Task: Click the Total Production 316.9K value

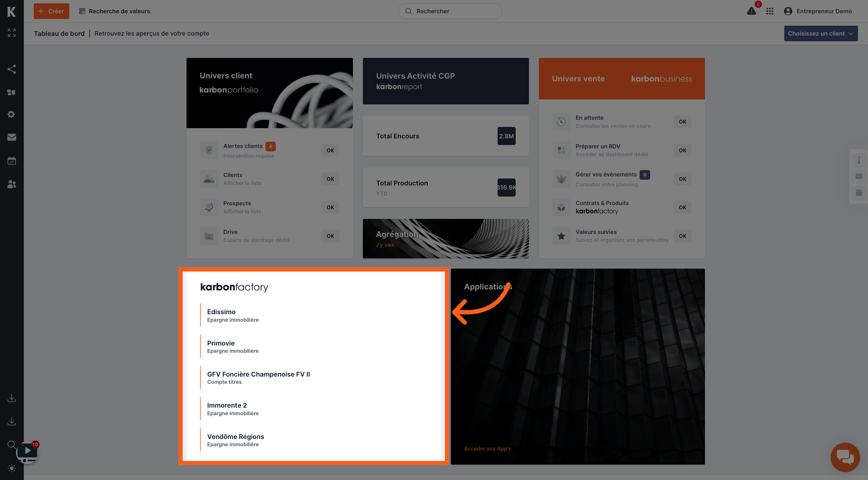Action: [506, 188]
